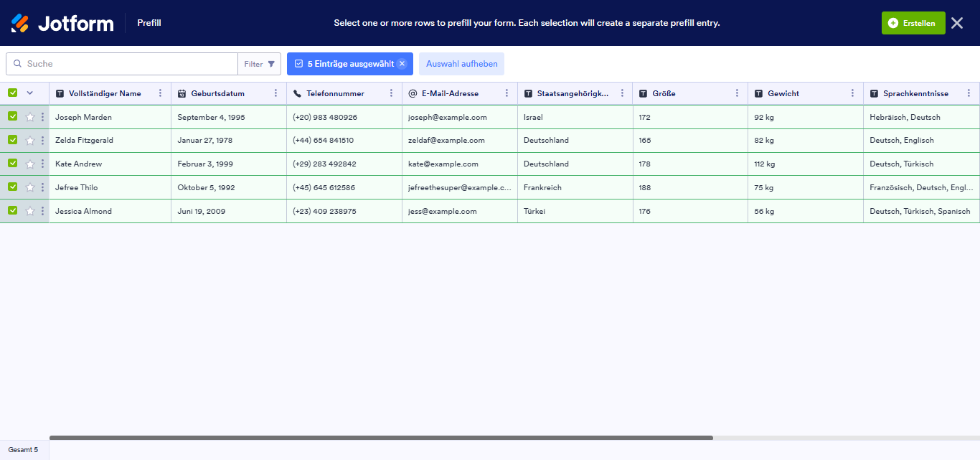Screen dimensions: 980x460
Task: Click the Deutsch, Englisch cell
Action: click(x=921, y=141)
